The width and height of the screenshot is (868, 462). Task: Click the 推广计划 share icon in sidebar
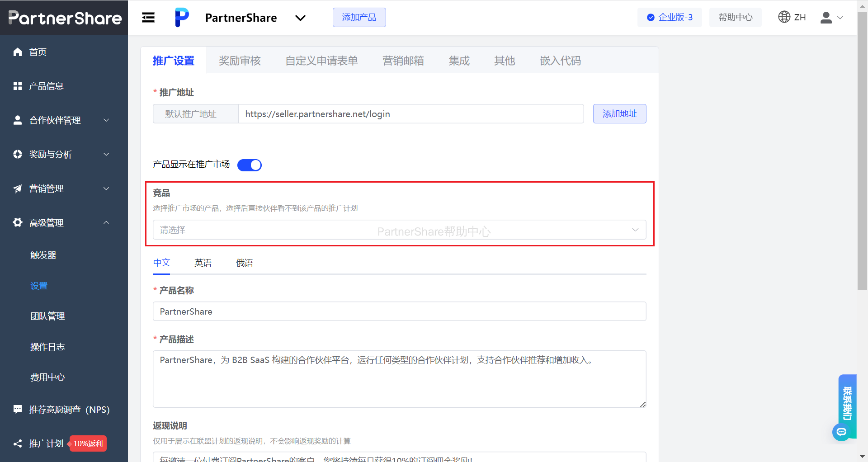point(17,443)
